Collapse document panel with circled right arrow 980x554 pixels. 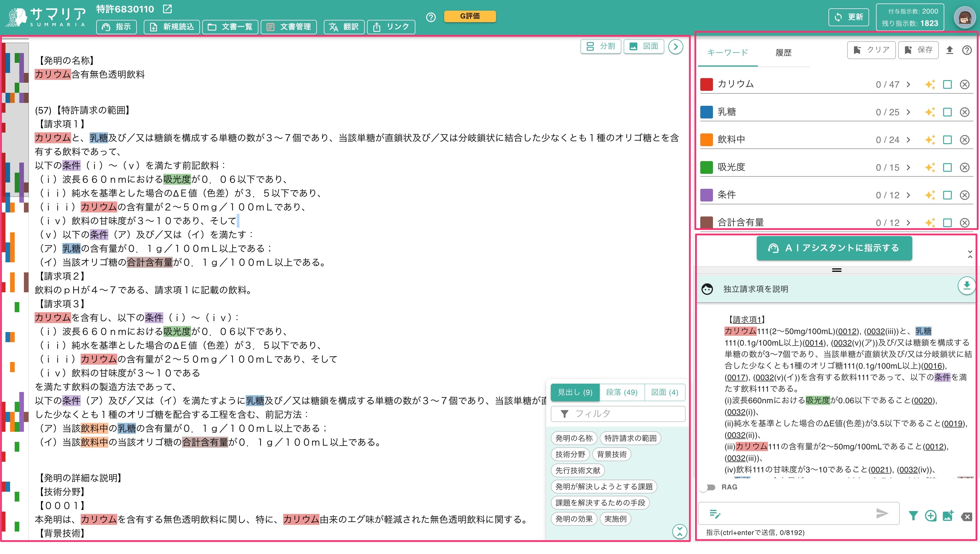click(676, 47)
